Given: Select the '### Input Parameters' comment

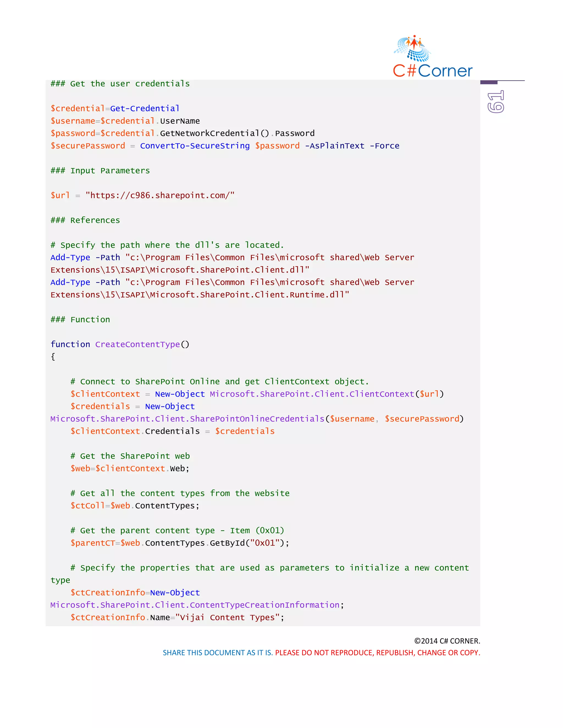Looking at the screenshot, I should coord(100,171).
